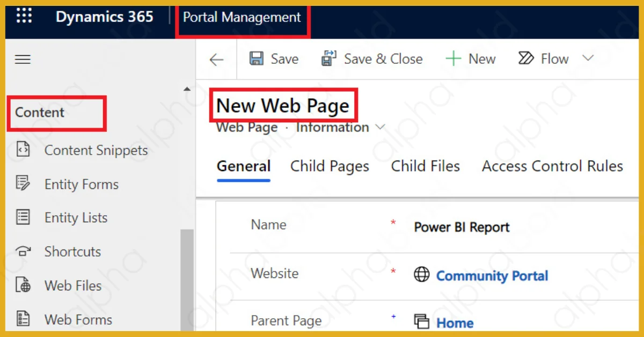The width and height of the screenshot is (644, 337).
Task: Click the sidebar scroll up arrow
Action: tap(187, 89)
